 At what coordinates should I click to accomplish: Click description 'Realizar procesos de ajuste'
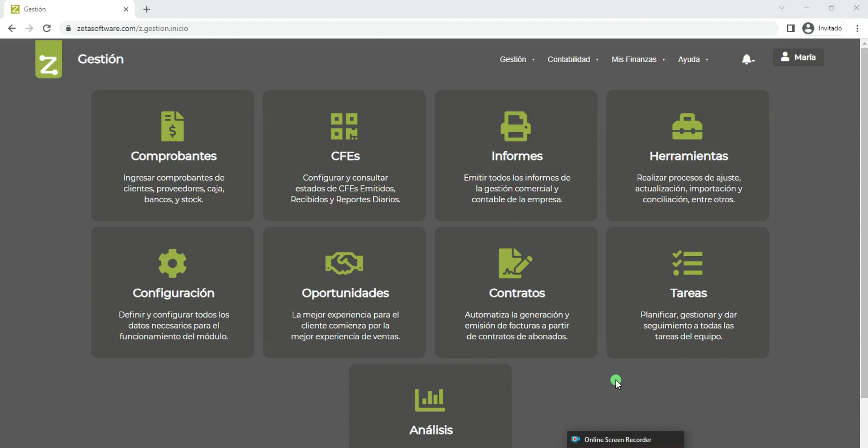[x=689, y=189]
